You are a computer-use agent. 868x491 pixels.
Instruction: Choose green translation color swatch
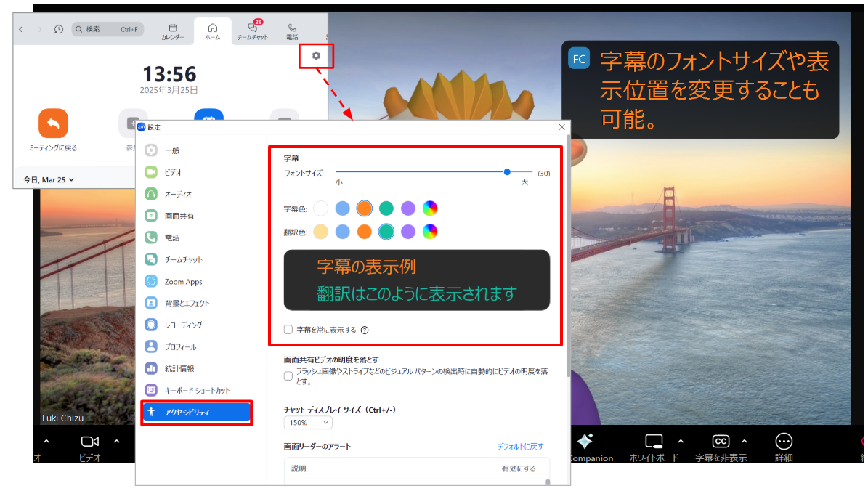tap(386, 232)
